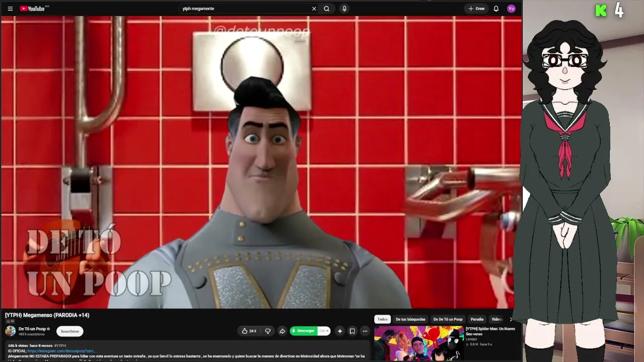Select the 'De tus búsquedas' chip
644x362 pixels.
pos(411,319)
